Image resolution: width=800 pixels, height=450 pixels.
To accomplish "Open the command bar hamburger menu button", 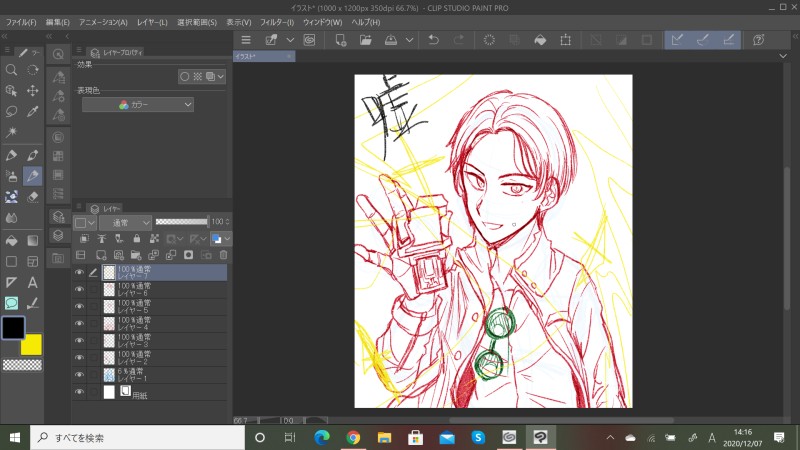I will [246, 40].
